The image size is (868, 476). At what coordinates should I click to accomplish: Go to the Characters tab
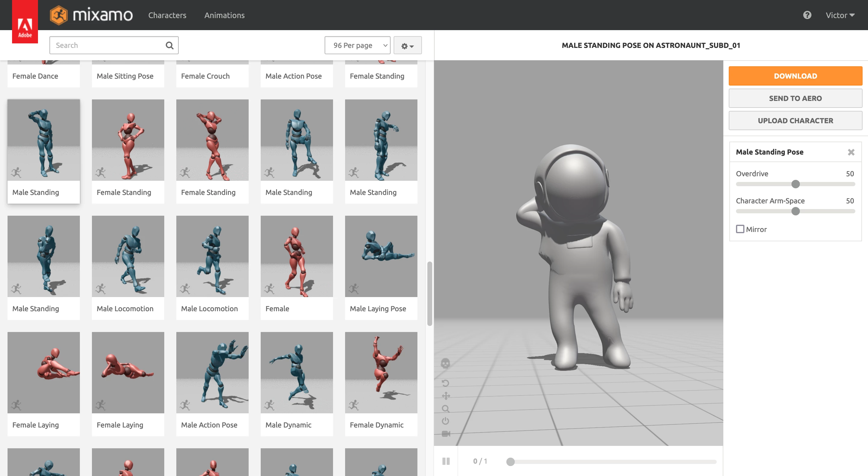(x=167, y=15)
